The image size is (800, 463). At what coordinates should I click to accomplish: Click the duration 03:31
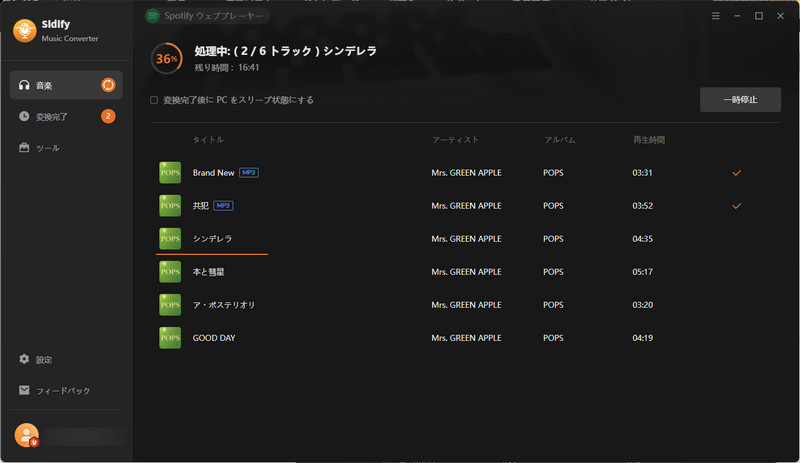coord(642,173)
